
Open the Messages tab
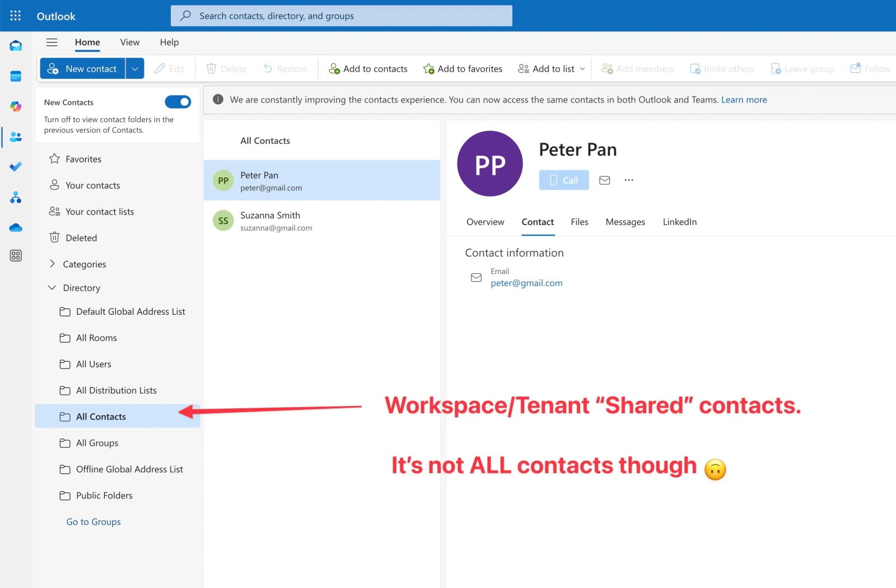(x=625, y=222)
